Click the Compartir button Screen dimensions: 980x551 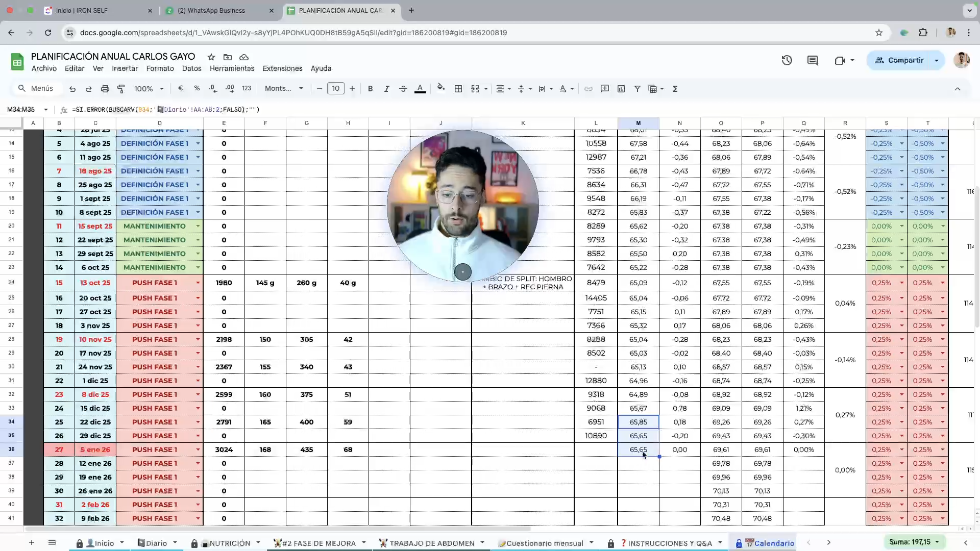[x=899, y=60]
